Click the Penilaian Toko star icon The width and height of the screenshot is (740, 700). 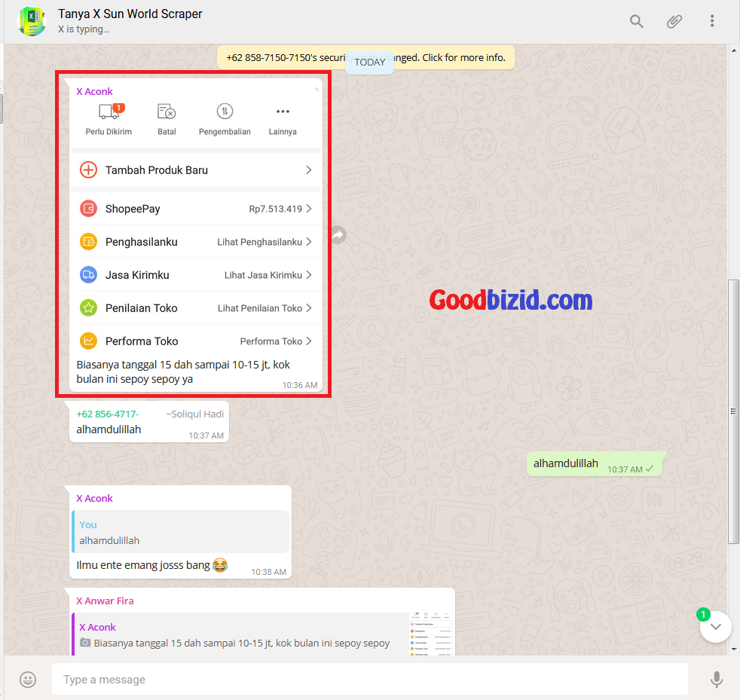(88, 307)
